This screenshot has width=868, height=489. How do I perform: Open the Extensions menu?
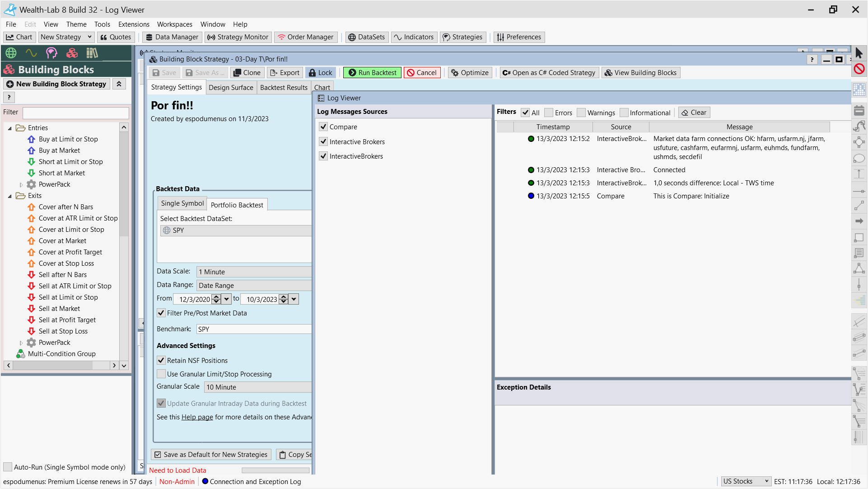(x=134, y=24)
